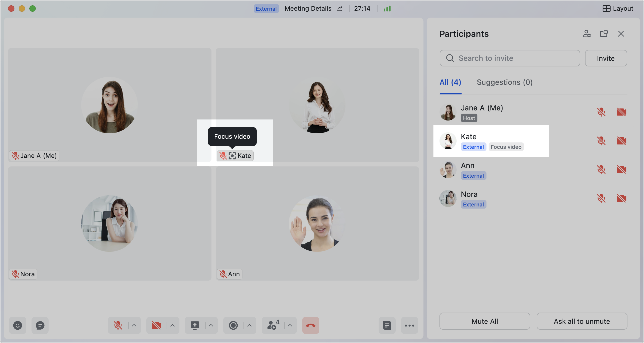Viewport: 644px width, 343px height.
Task: Open participants button showing 4
Action: pos(273,325)
